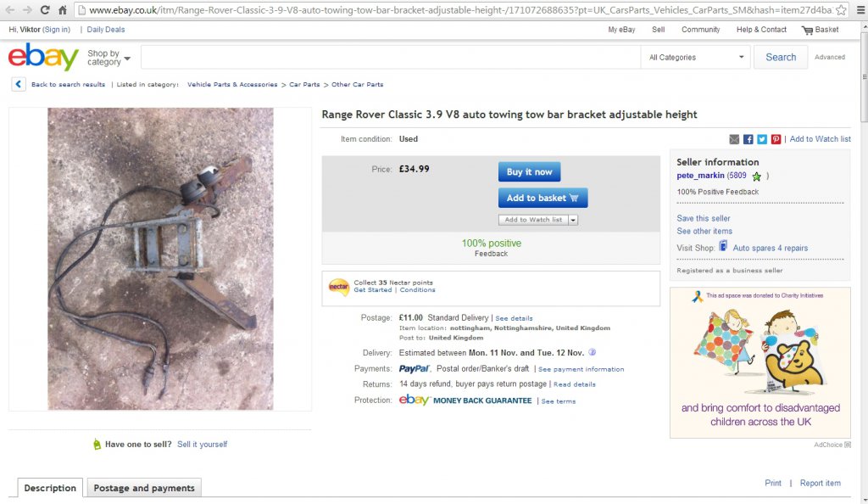Bookmark page with star icon

[841, 10]
